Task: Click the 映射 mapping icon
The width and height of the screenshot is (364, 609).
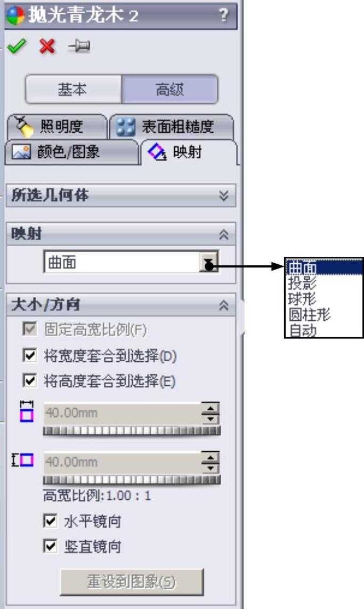Action: coord(157,152)
